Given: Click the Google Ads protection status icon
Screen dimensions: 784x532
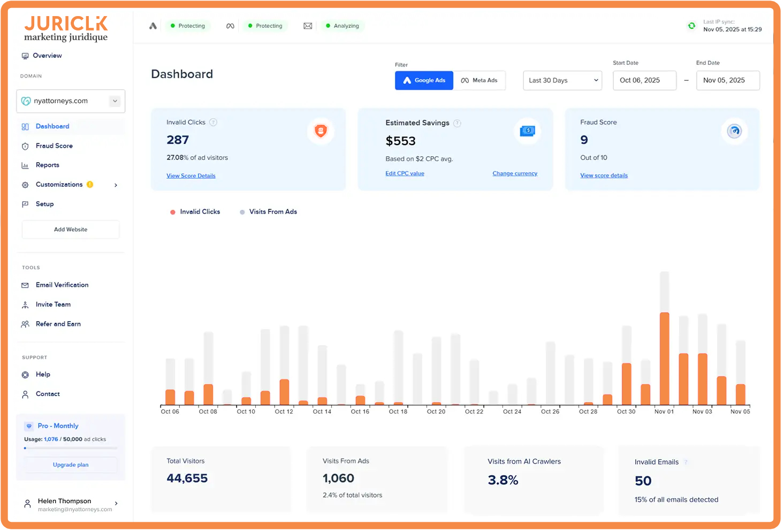Looking at the screenshot, I should [x=153, y=26].
